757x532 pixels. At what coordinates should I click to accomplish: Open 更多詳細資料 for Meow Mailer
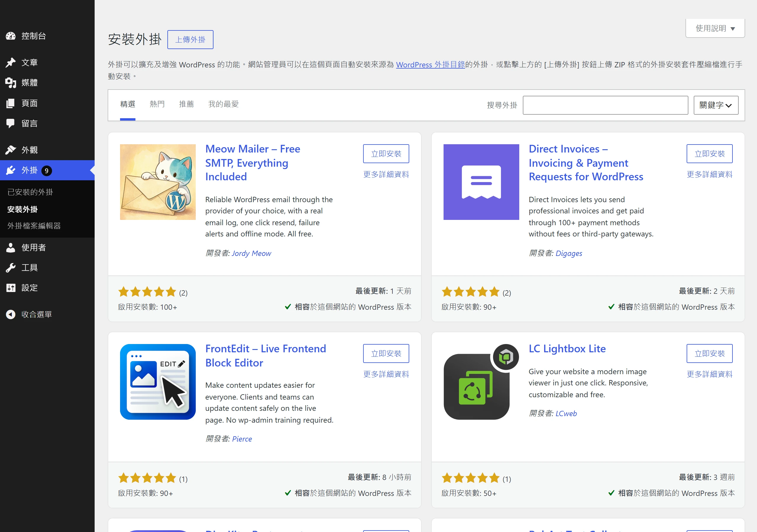(386, 174)
